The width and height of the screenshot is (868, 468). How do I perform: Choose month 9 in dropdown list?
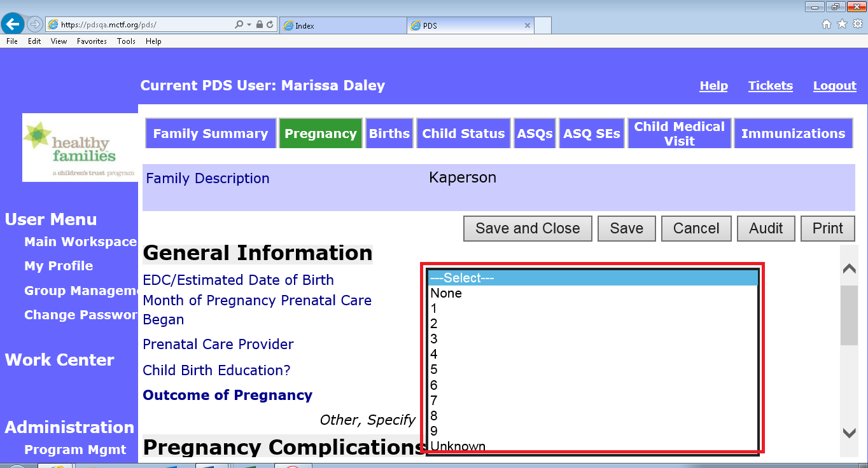click(592, 430)
